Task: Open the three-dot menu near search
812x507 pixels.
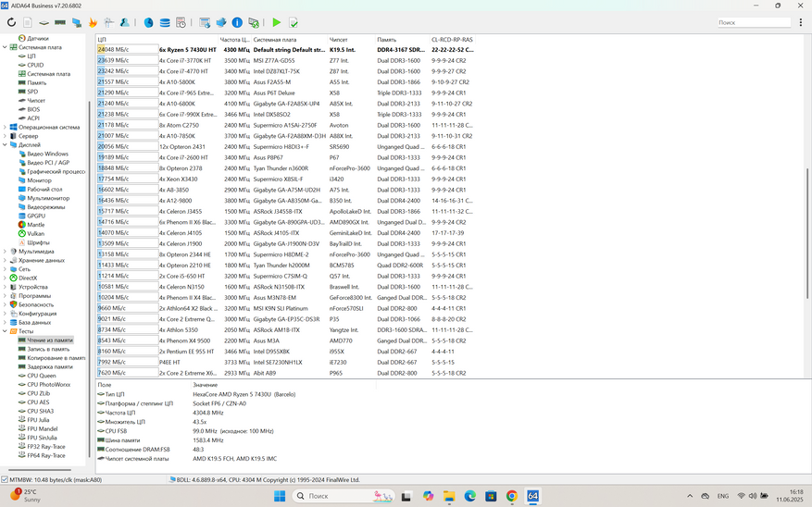Action: pyautogui.click(x=801, y=22)
